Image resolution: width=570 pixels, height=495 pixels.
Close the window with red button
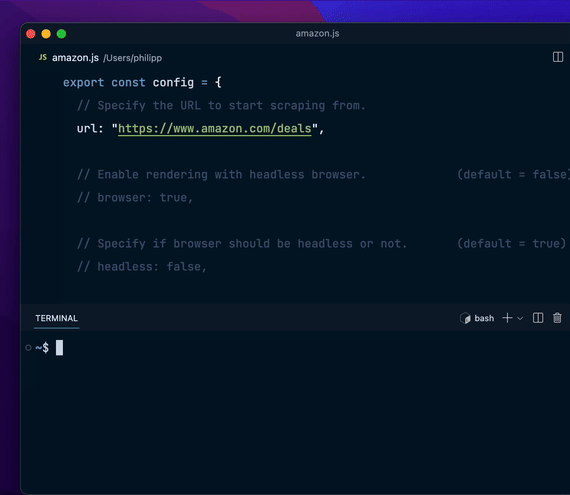31,34
